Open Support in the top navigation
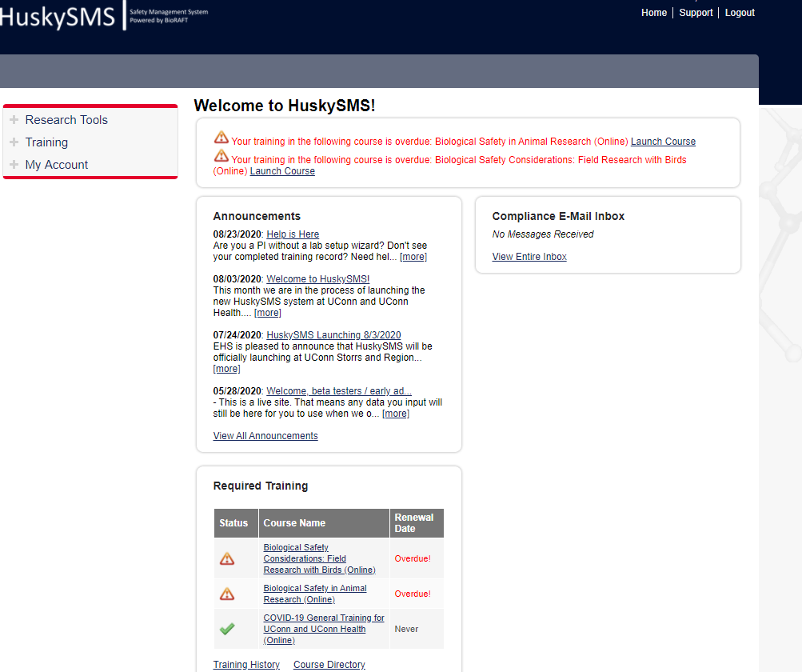 coord(696,13)
